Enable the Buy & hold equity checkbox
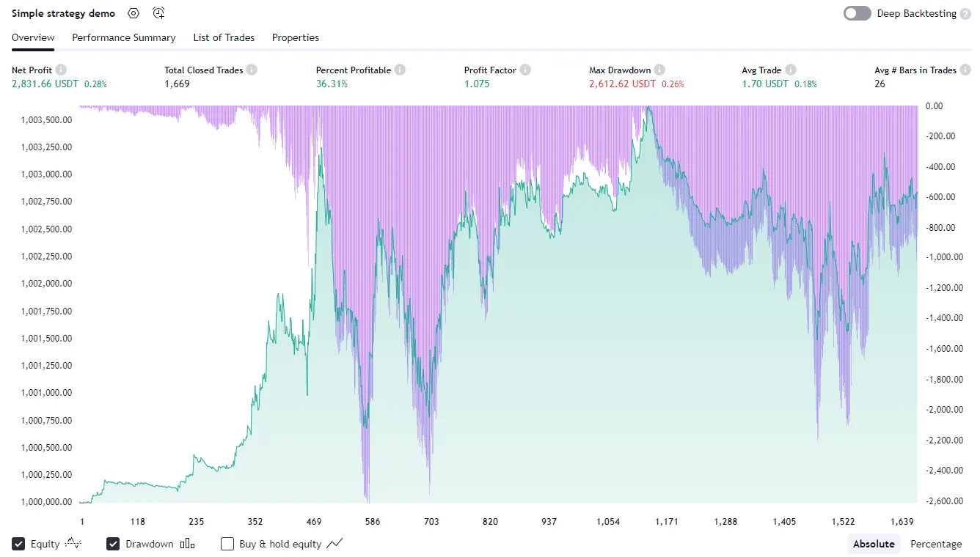 tap(227, 544)
